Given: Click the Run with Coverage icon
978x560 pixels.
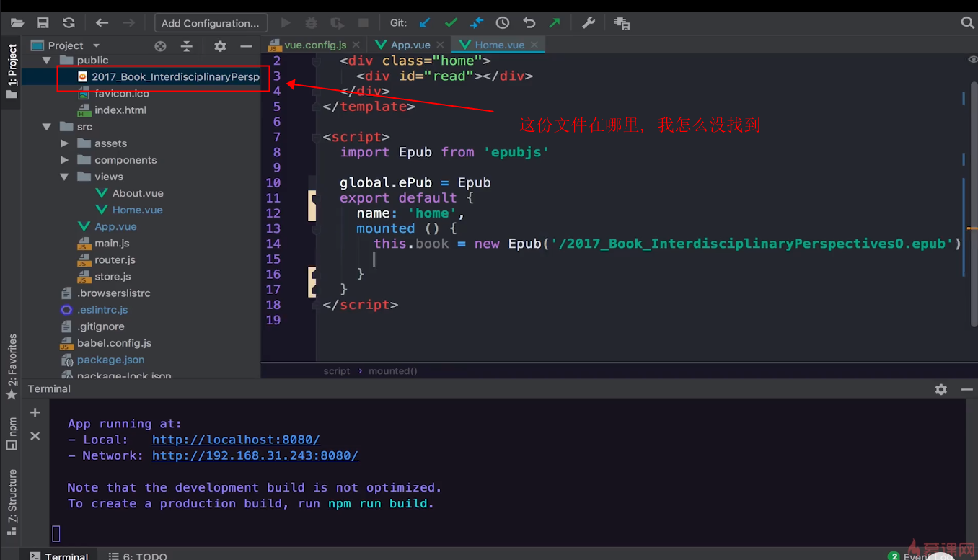Looking at the screenshot, I should pos(337,23).
